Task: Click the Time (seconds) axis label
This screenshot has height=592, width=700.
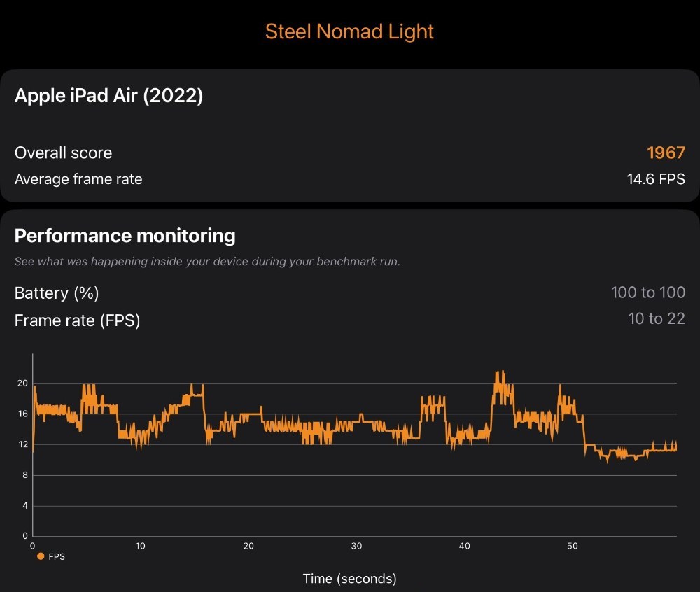Action: click(349, 579)
